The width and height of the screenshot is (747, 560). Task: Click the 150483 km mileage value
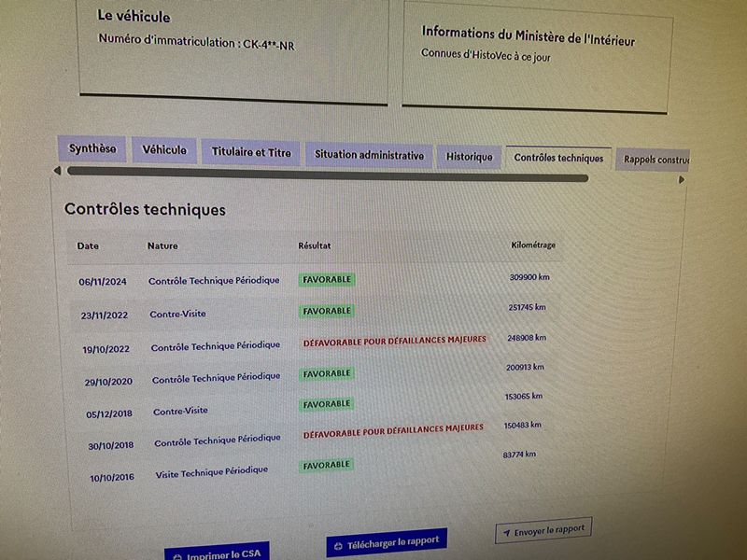point(523,425)
